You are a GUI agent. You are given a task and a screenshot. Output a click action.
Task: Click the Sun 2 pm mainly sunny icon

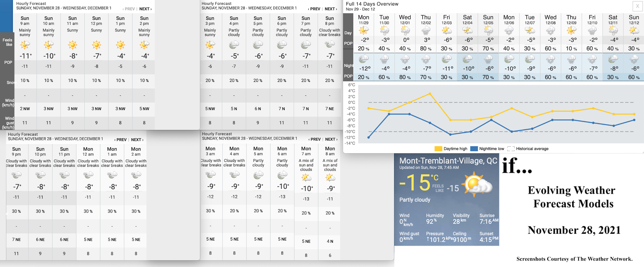(x=144, y=45)
